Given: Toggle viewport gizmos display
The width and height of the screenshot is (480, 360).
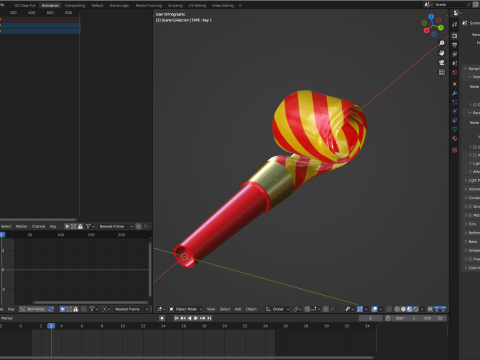Looking at the screenshot, I should (x=360, y=309).
